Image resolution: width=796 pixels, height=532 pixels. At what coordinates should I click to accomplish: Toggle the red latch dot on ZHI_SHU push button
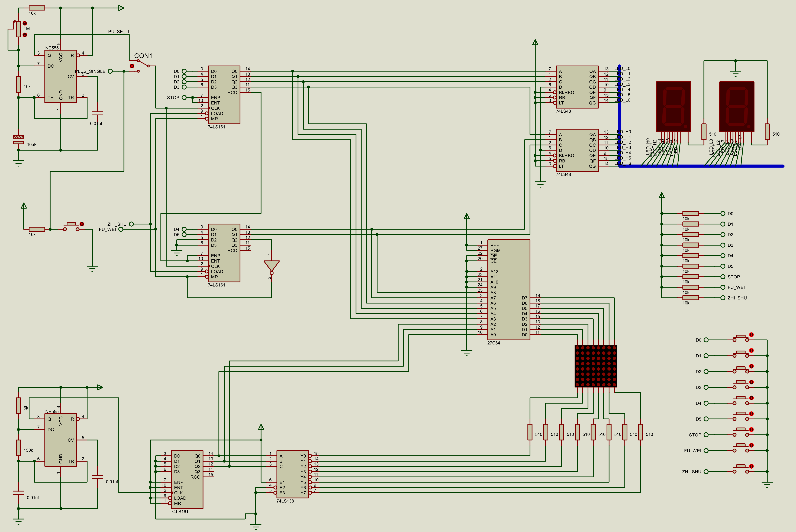[752, 466]
